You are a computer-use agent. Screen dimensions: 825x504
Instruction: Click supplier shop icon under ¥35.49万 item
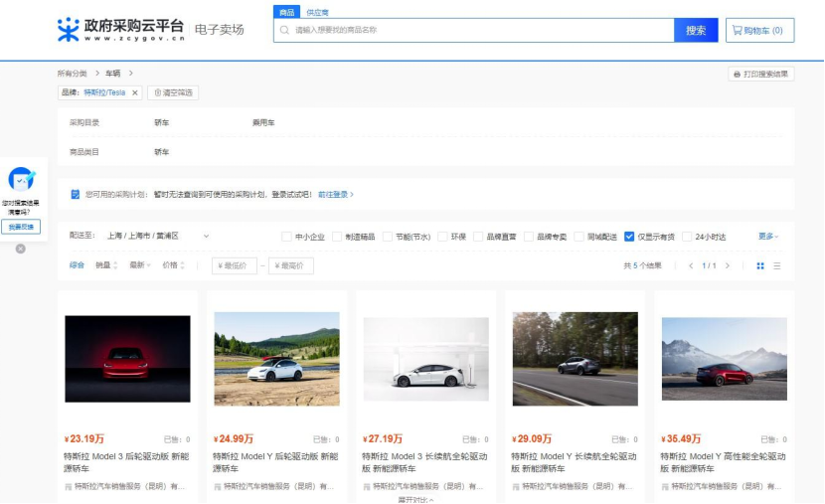pos(665,487)
